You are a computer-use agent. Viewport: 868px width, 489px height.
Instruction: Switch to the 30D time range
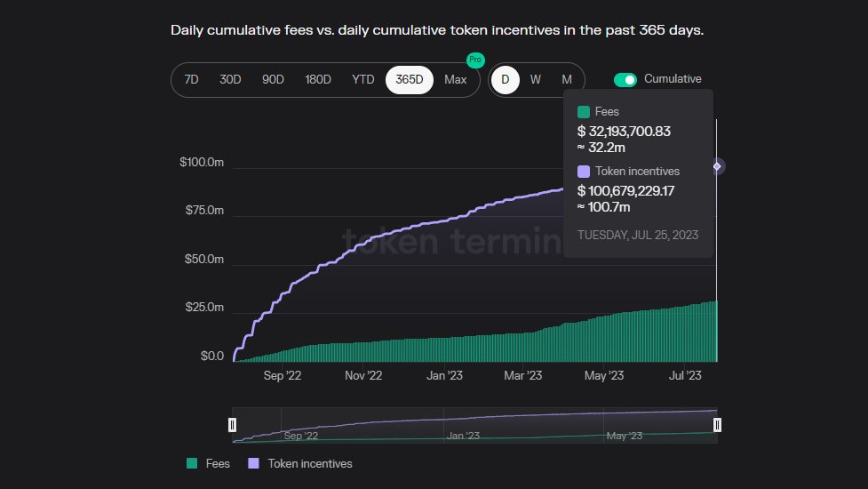pyautogui.click(x=230, y=79)
